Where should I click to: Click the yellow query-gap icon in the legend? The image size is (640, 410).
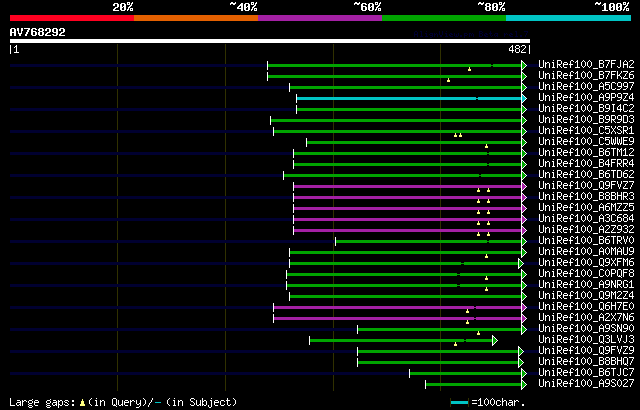[x=82, y=403]
